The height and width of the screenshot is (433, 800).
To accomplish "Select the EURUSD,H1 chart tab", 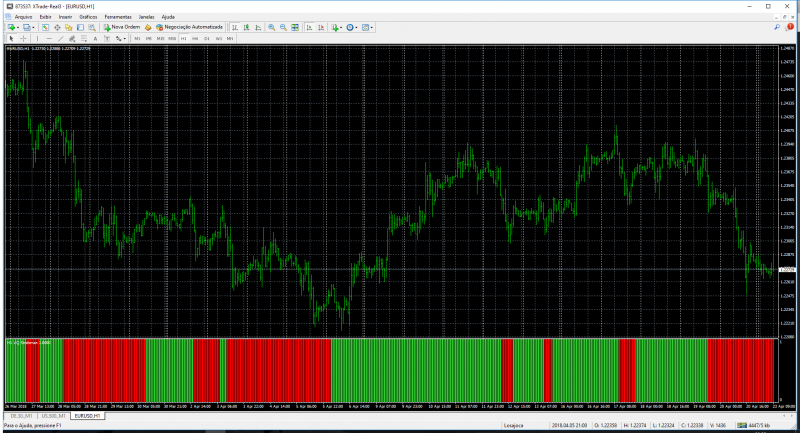I will (87, 416).
